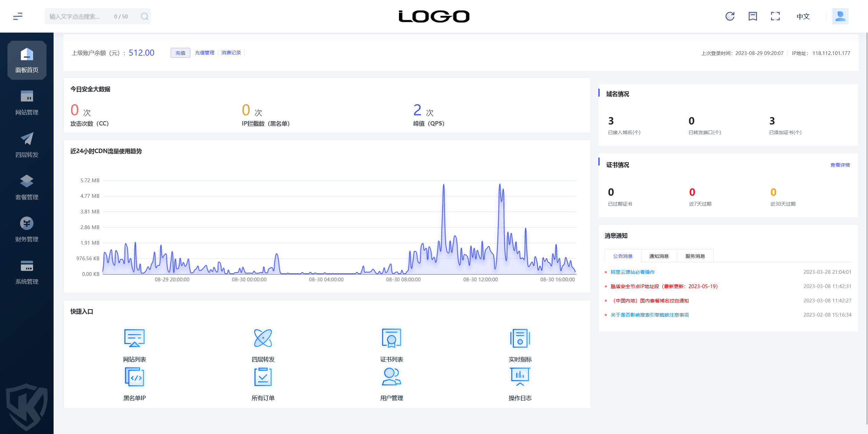
Task: Switch to the 通知消息 tab
Action: [659, 256]
